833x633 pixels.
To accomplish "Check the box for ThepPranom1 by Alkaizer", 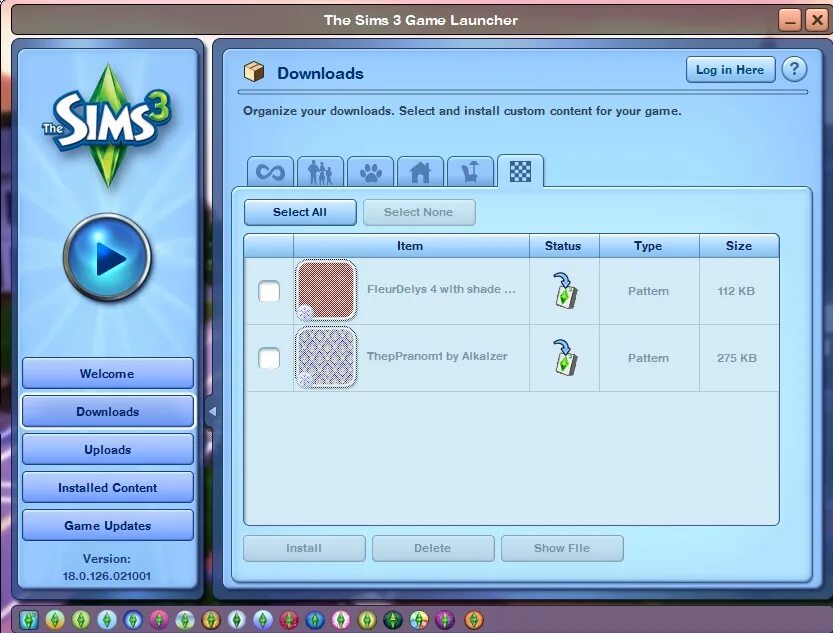I will (x=269, y=358).
